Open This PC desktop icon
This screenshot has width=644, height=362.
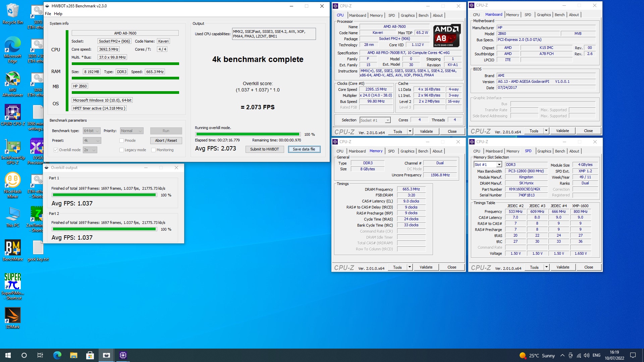coord(12,217)
